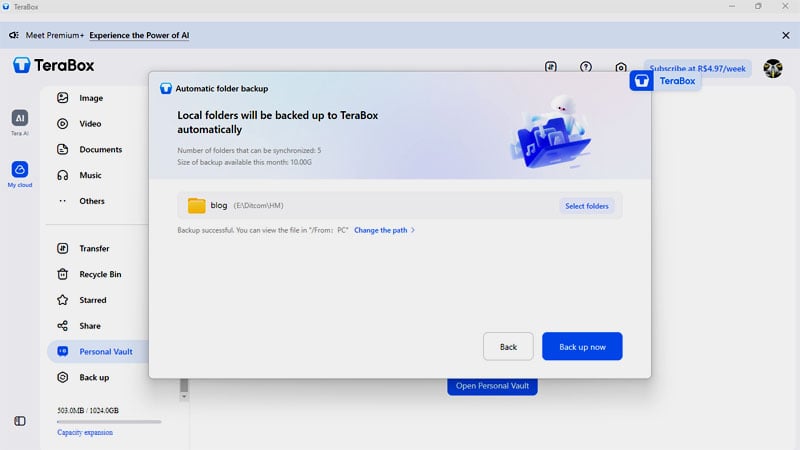Open Starred menu item
The height and width of the screenshot is (450, 800).
click(x=93, y=300)
